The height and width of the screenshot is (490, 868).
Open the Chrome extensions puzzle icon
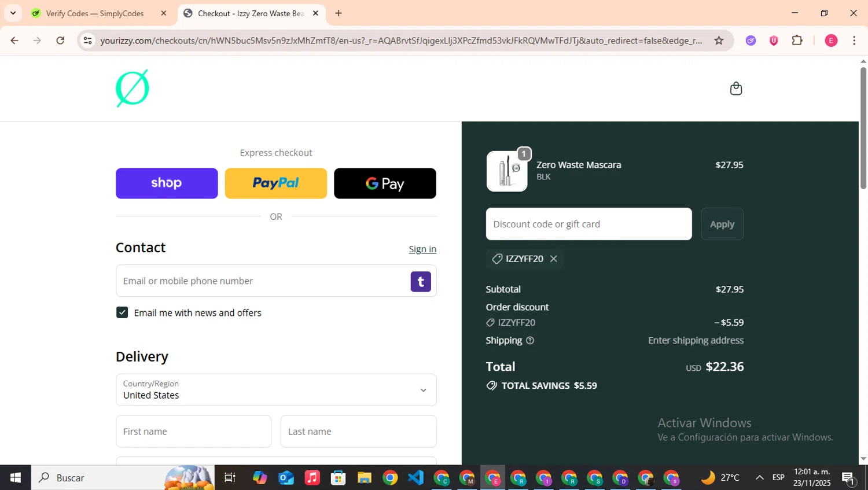coord(797,40)
